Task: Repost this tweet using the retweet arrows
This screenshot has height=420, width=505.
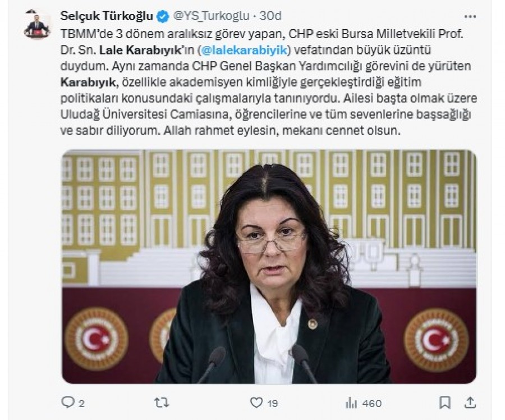Action: 162,402
